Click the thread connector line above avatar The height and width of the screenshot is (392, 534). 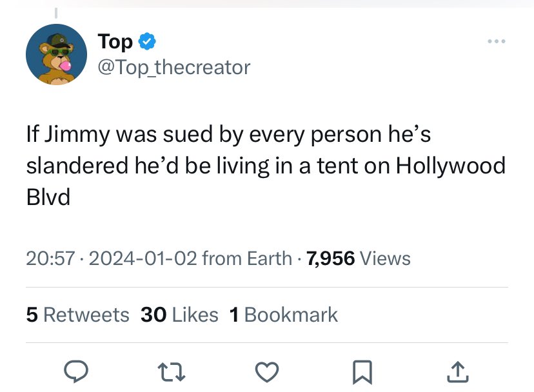pyautogui.click(x=56, y=13)
